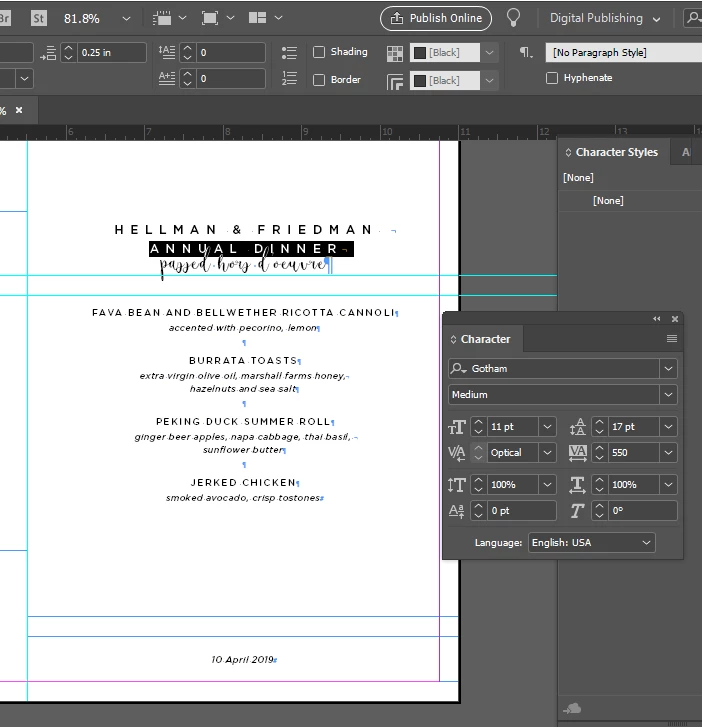Click the bulleted list icon

pyautogui.click(x=289, y=52)
